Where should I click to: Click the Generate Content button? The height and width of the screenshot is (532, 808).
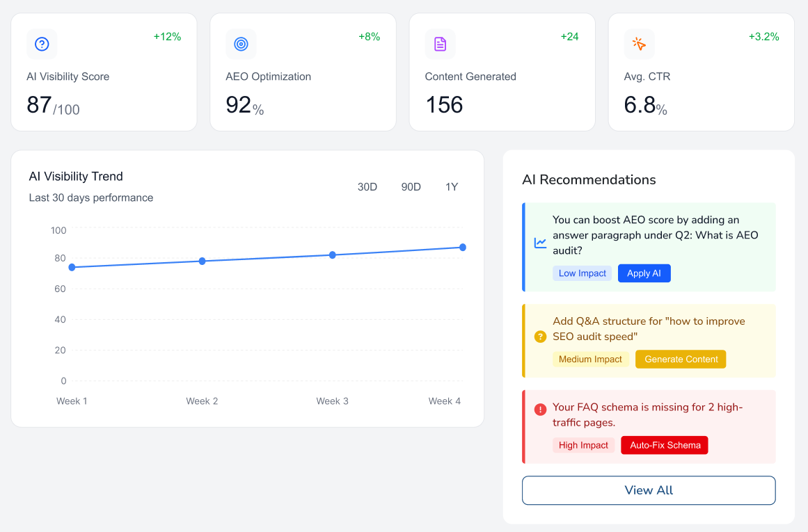681,360
